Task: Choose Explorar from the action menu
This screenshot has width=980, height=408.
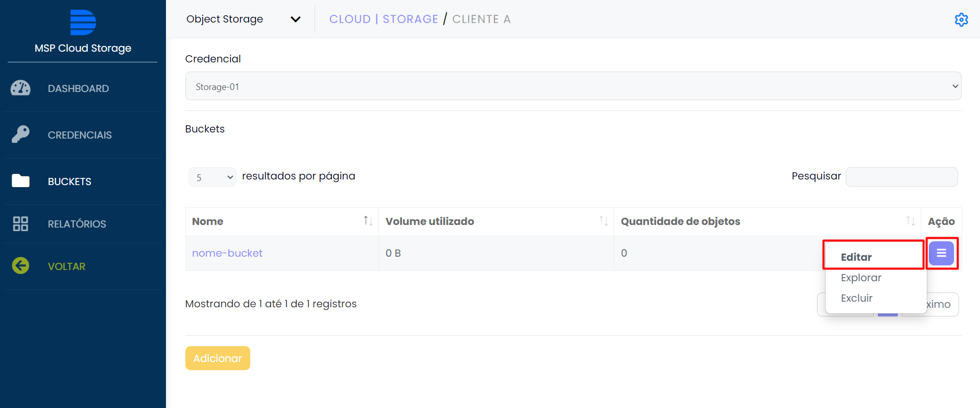Action: point(861,278)
